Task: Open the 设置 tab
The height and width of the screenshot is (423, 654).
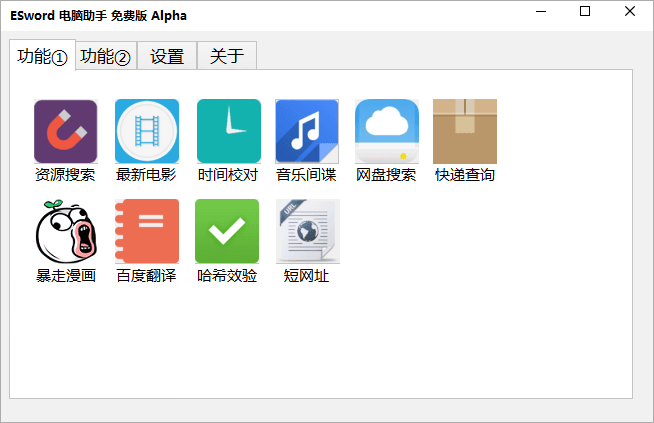Action: coord(167,56)
